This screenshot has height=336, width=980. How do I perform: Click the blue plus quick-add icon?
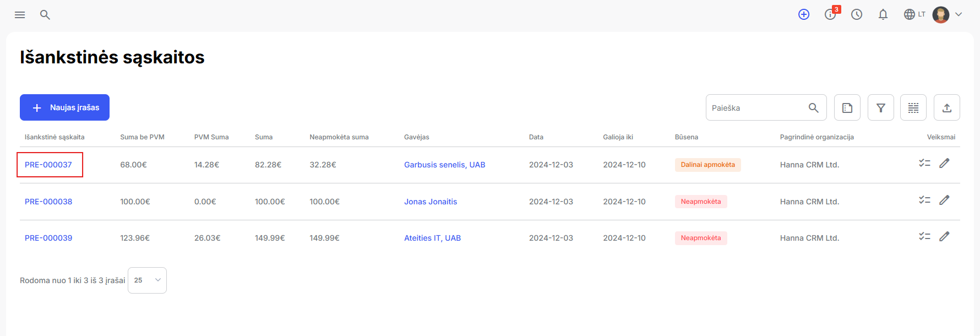[804, 14]
